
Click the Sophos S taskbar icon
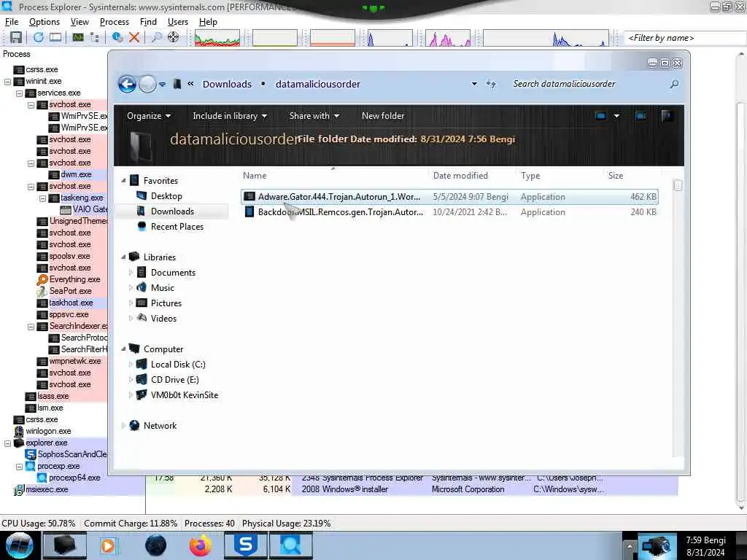pyautogui.click(x=245, y=545)
